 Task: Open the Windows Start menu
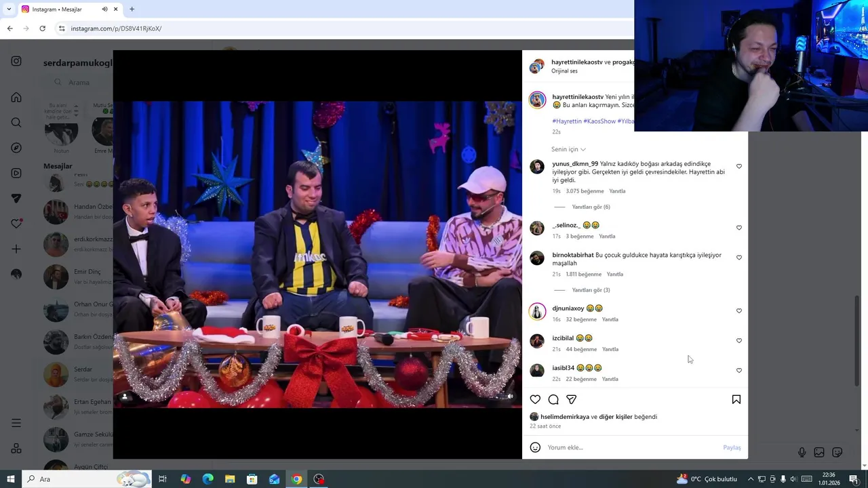point(10,479)
